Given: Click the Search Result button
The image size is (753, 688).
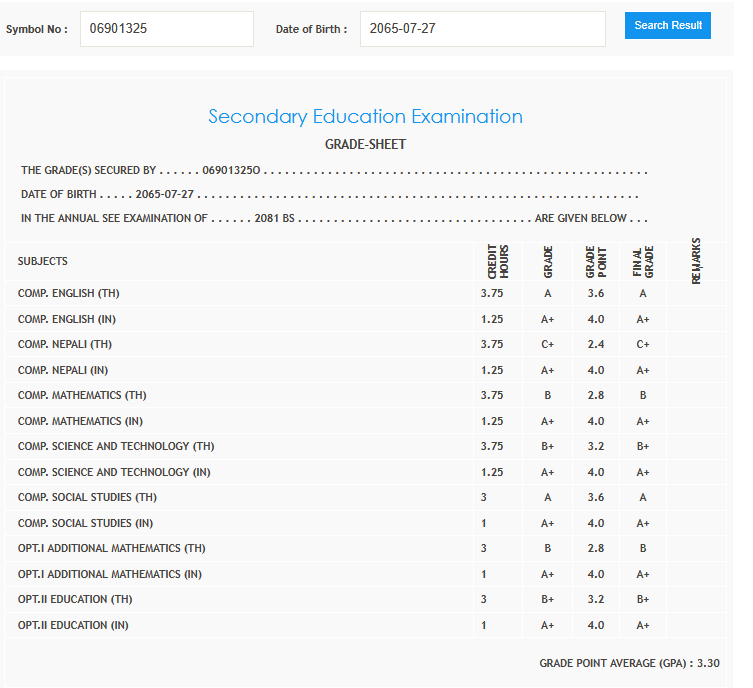Looking at the screenshot, I should pyautogui.click(x=667, y=26).
